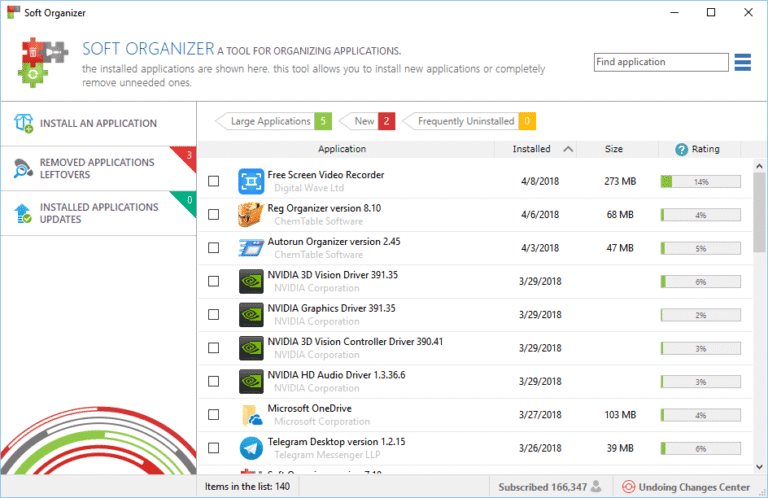The image size is (768, 498).
Task: Click the 3/26/2018 install date
Action: (x=540, y=448)
